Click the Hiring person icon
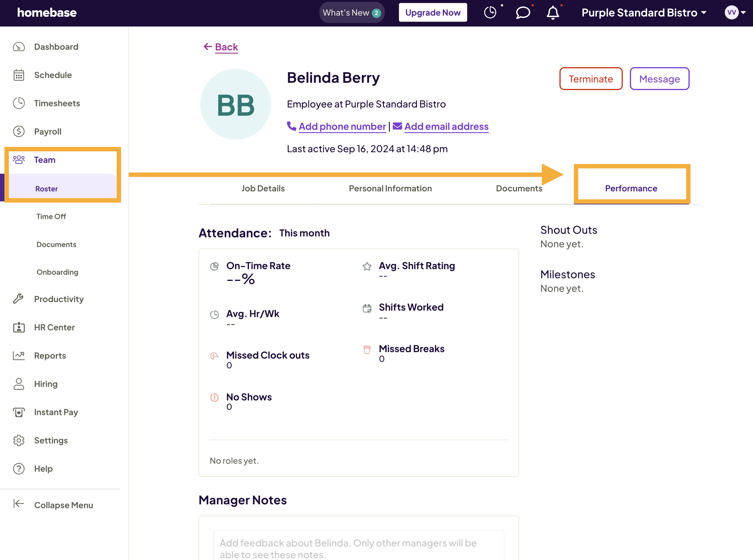Viewport: 753px width, 560px height. pos(19,384)
